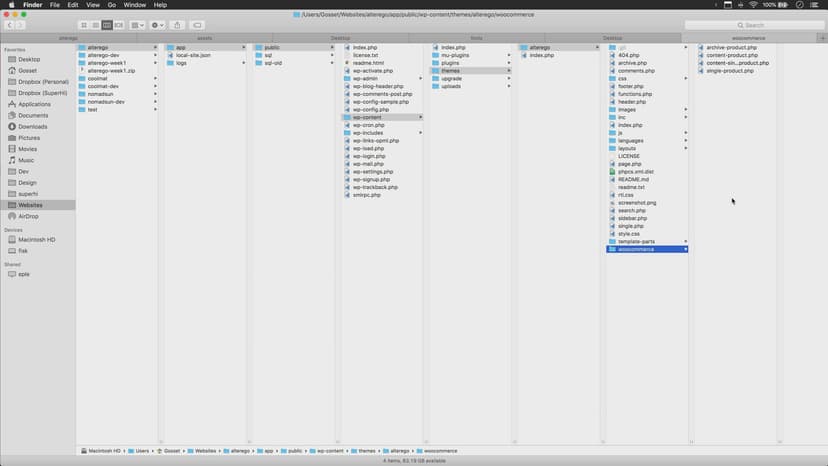Open the Action gear dropdown menu
The width and height of the screenshot is (828, 466).
[158, 25]
